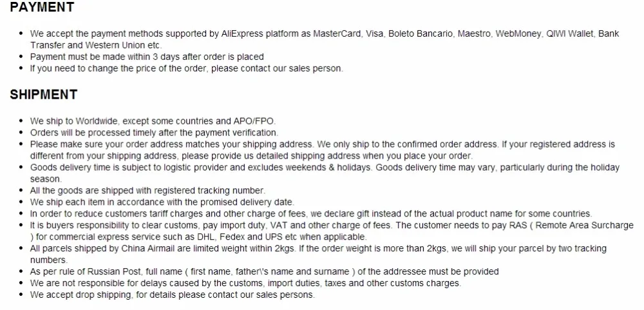The width and height of the screenshot is (644, 310).
Task: Click the order address matches shipping address text
Action: (323, 150)
